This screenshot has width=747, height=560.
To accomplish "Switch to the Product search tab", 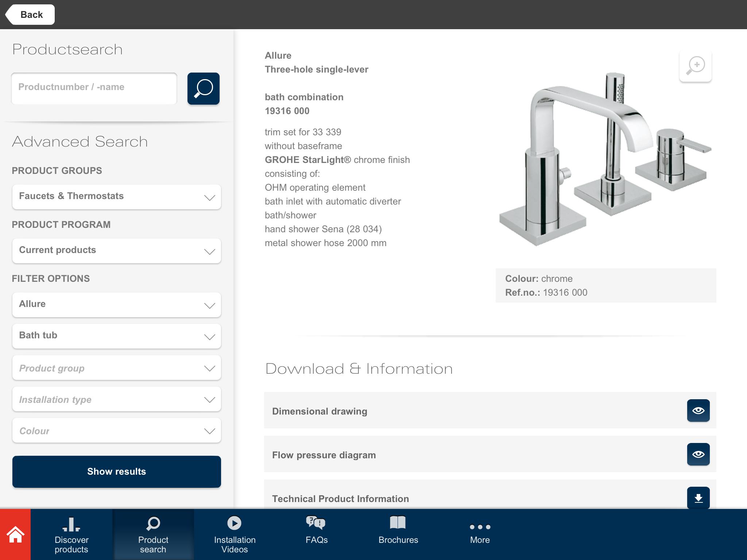I will [153, 534].
